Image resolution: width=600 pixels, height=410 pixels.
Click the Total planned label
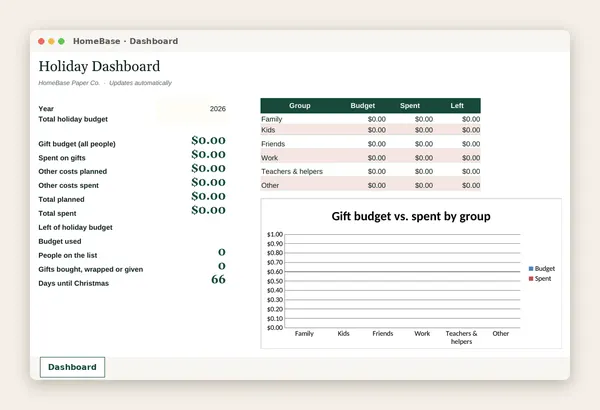(61, 199)
